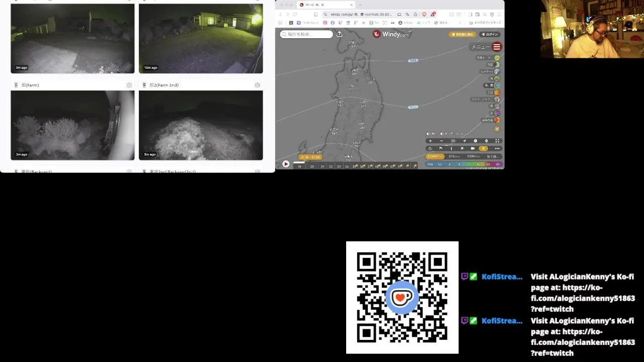The height and width of the screenshot is (362, 644).
Task: Close the Windy browser tab
Action: (352, 5)
